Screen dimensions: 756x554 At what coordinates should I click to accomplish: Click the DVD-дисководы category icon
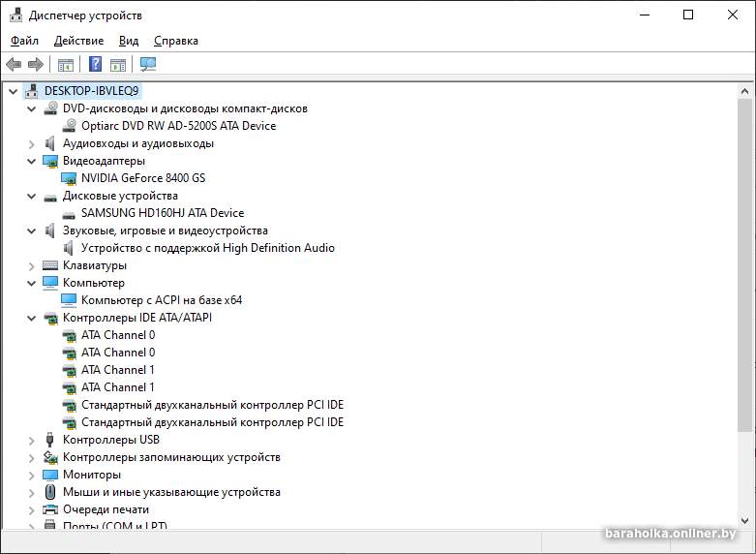click(x=50, y=108)
